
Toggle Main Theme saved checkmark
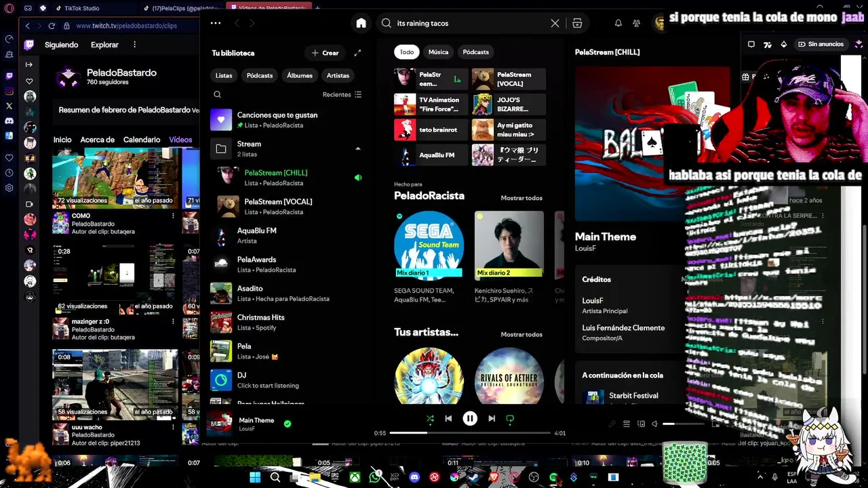tap(288, 424)
